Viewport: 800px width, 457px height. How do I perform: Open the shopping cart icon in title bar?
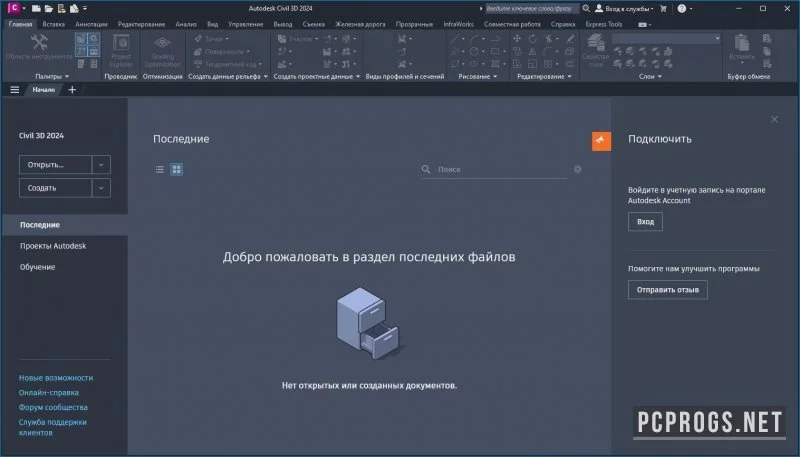663,8
